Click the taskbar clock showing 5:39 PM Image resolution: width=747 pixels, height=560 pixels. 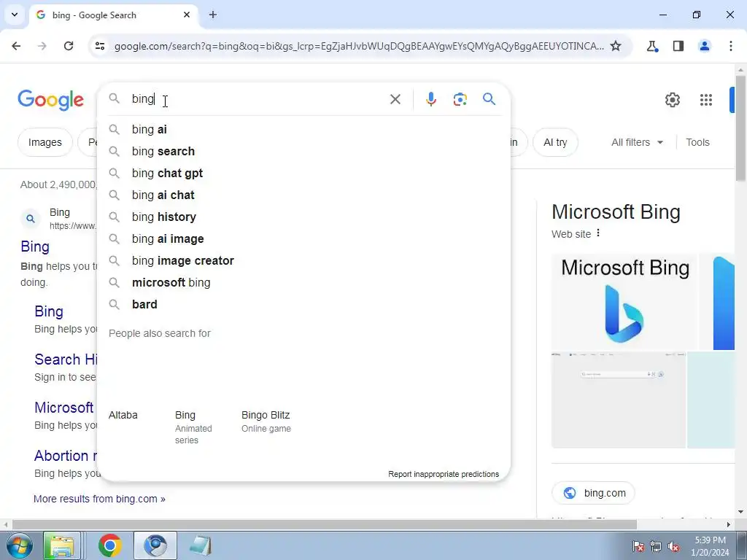[710, 546]
